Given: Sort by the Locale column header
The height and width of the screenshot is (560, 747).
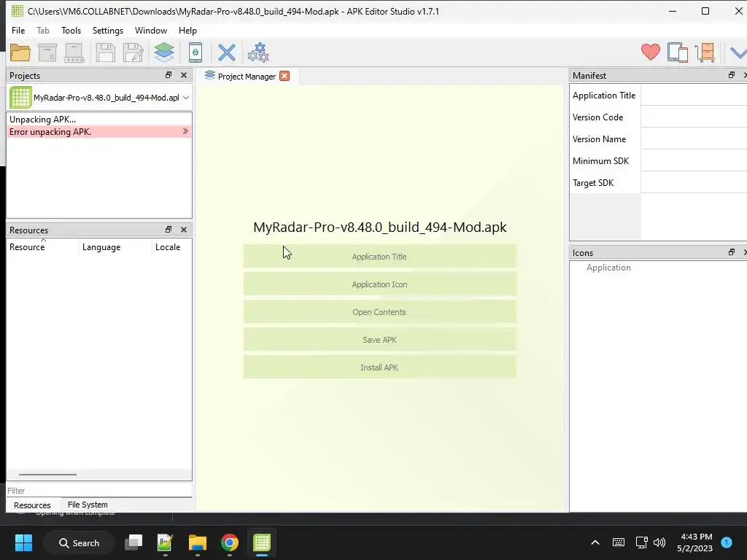Looking at the screenshot, I should 171,247.
